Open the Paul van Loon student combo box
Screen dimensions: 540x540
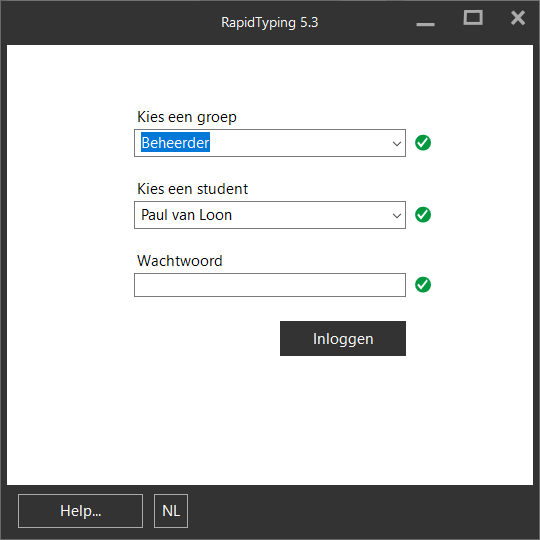(270, 215)
